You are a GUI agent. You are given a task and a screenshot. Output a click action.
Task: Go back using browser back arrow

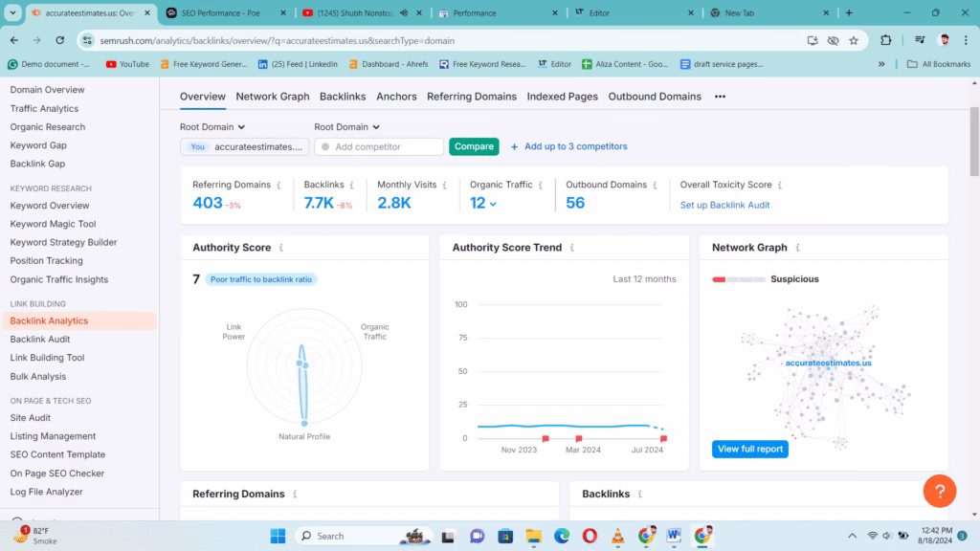[14, 40]
